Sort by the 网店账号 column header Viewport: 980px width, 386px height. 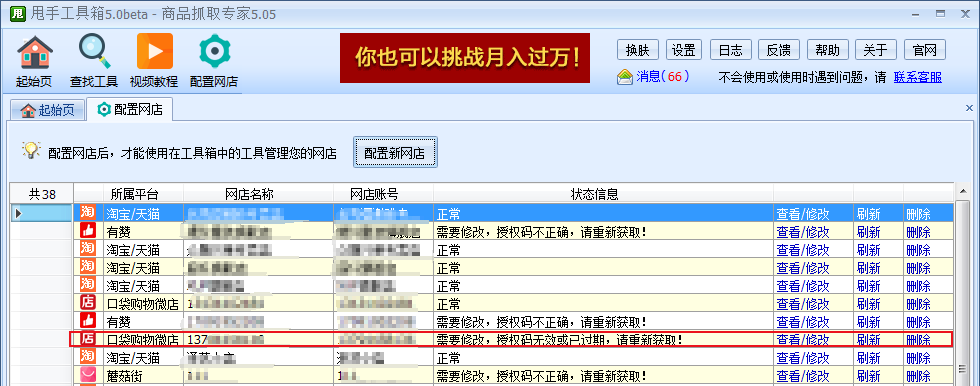(x=383, y=194)
